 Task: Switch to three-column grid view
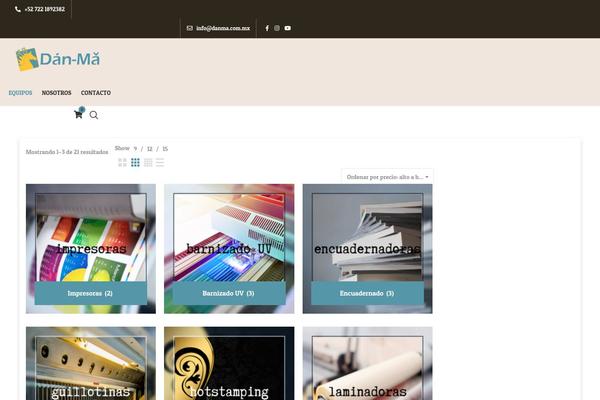135,162
